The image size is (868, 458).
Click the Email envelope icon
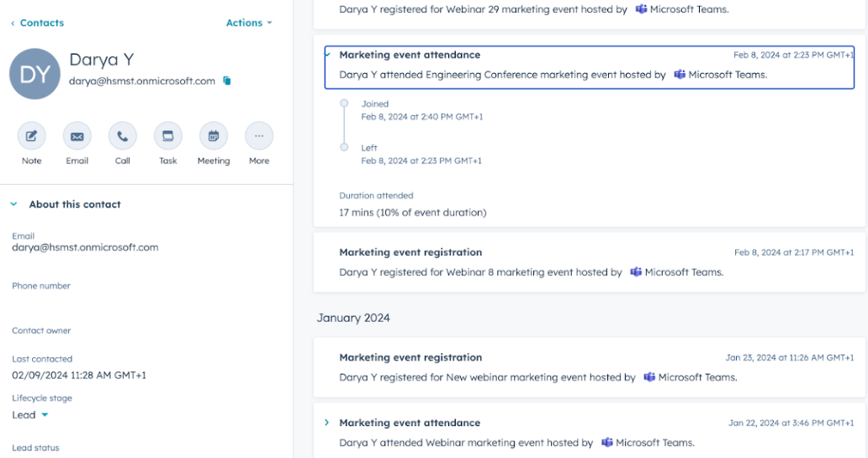(x=77, y=136)
